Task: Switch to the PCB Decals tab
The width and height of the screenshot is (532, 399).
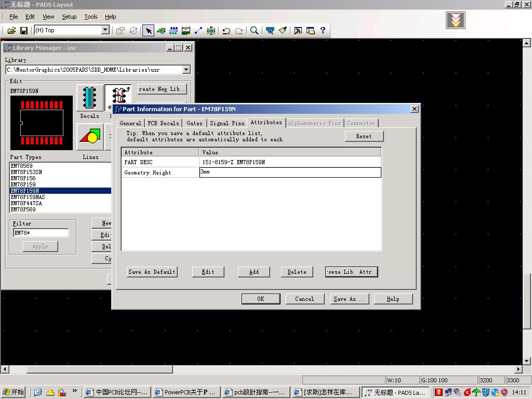Action: pyautogui.click(x=163, y=124)
